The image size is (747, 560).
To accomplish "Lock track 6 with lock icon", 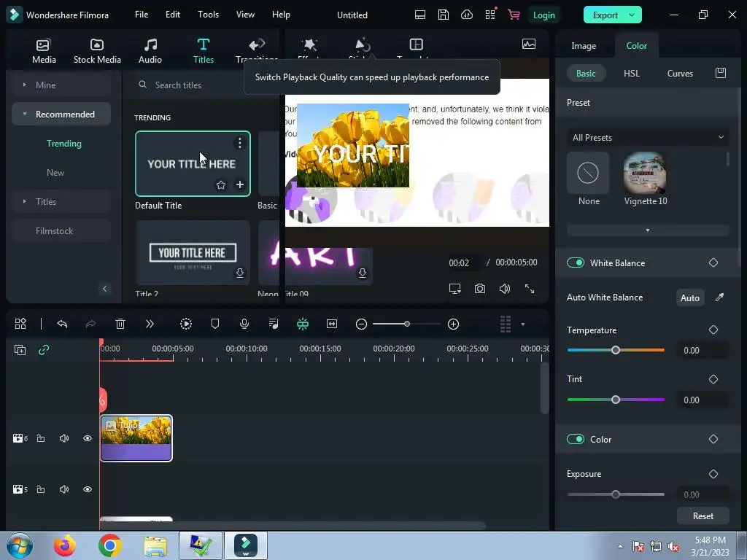I will 41,438.
